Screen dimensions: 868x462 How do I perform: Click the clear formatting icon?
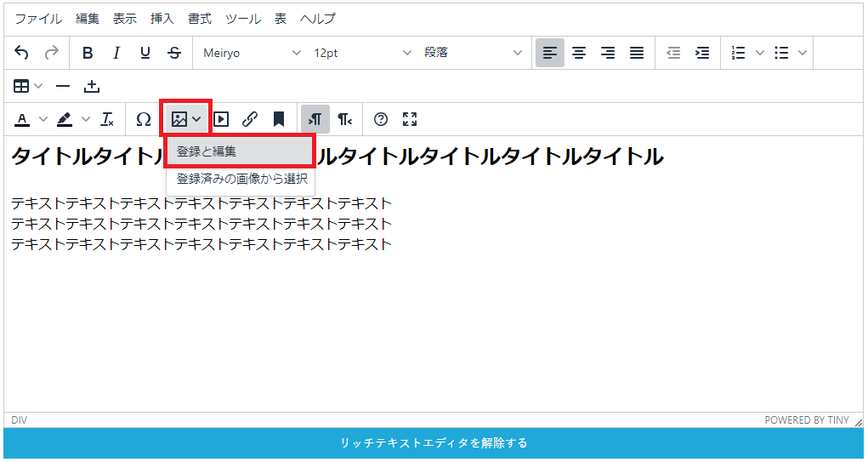point(107,120)
